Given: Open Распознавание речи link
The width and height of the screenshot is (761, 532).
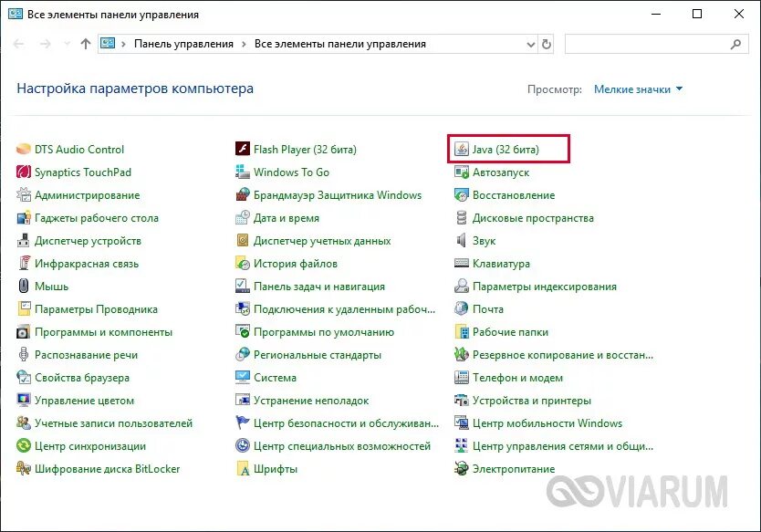Looking at the screenshot, I should (x=87, y=355).
